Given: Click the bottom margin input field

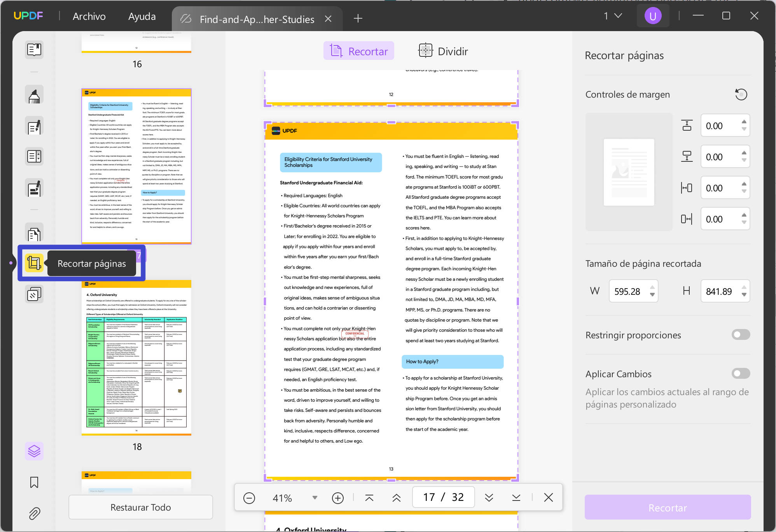Looking at the screenshot, I should (x=725, y=157).
